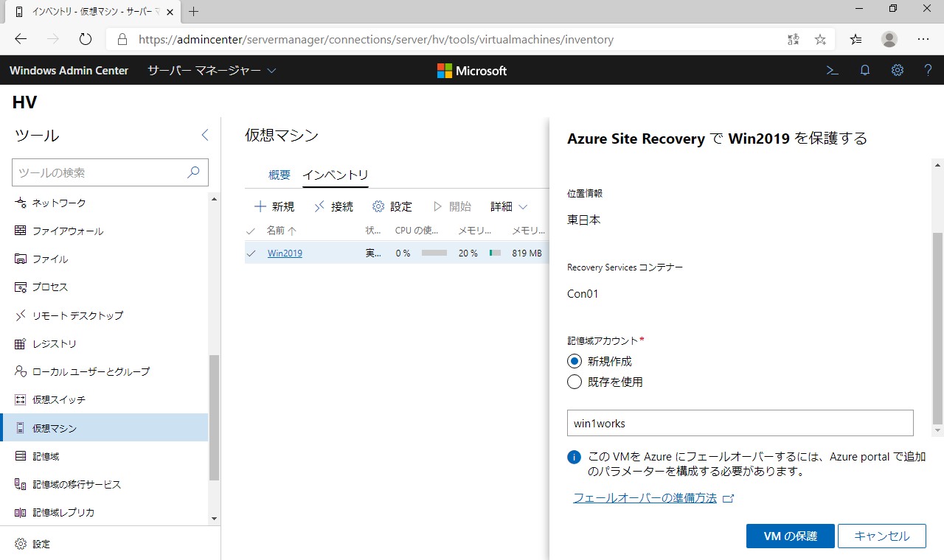Open the フェールオーバーの準備方法 link
Screen dimensions: 944x560
645,498
